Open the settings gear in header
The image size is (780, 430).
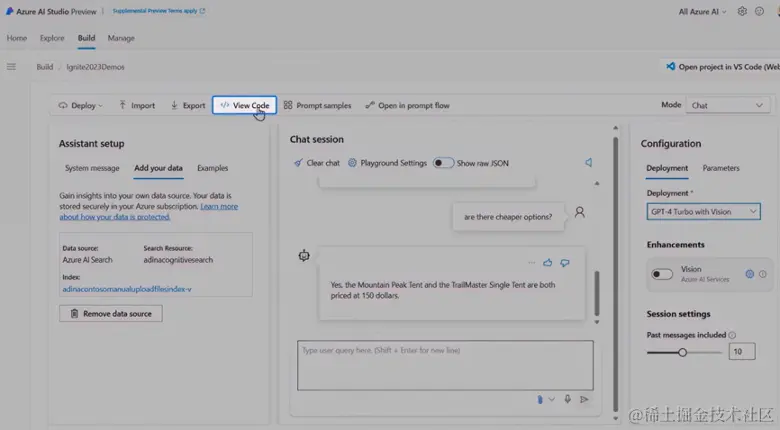click(x=742, y=11)
